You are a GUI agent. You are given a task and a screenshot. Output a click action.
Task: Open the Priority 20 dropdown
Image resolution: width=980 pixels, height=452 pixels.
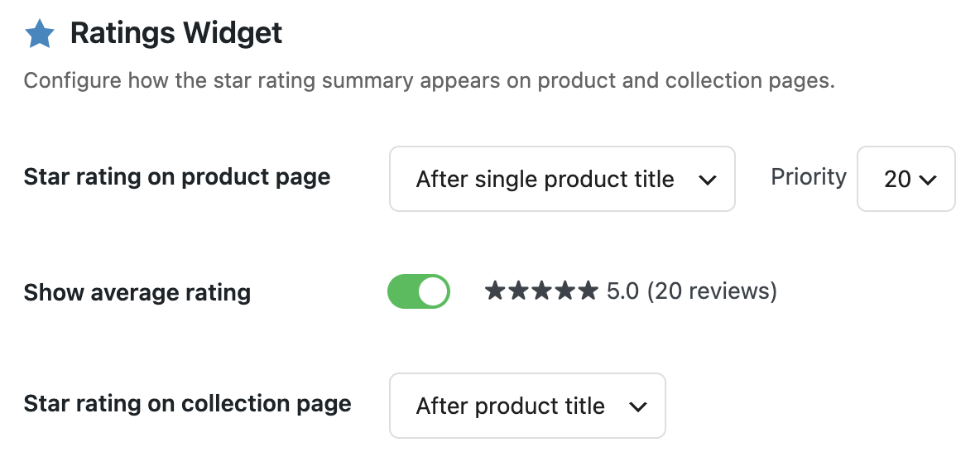tap(906, 179)
